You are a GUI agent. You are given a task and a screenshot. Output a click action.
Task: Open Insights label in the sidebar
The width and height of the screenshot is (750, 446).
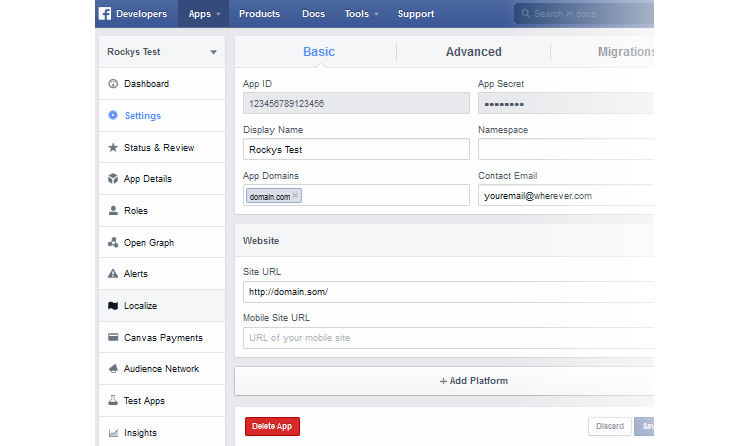(140, 433)
